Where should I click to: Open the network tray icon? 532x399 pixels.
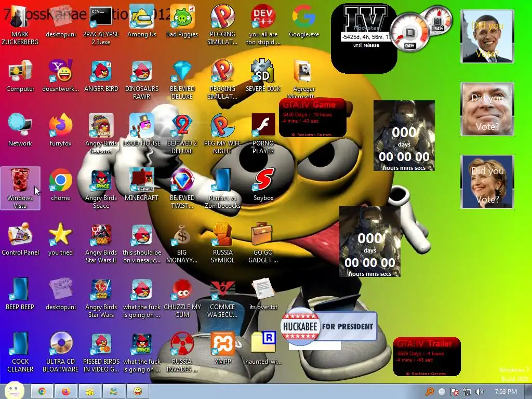tap(467, 392)
